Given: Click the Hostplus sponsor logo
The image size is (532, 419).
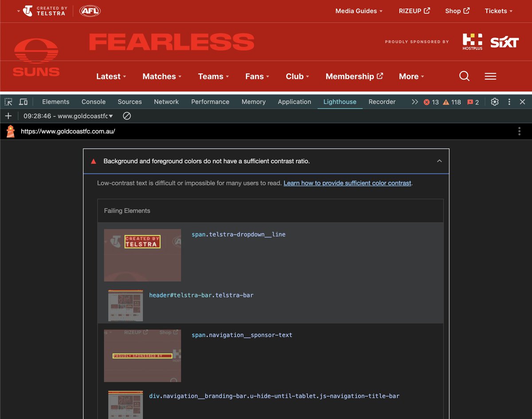Looking at the screenshot, I should click(472, 42).
